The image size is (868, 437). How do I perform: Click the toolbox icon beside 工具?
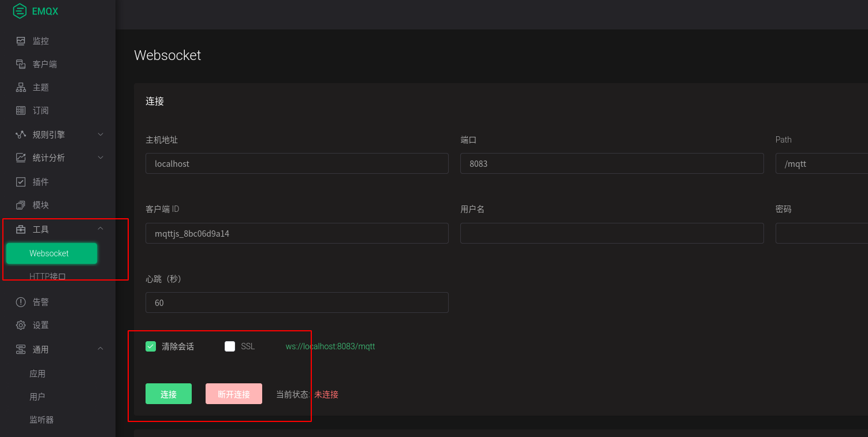click(x=21, y=229)
